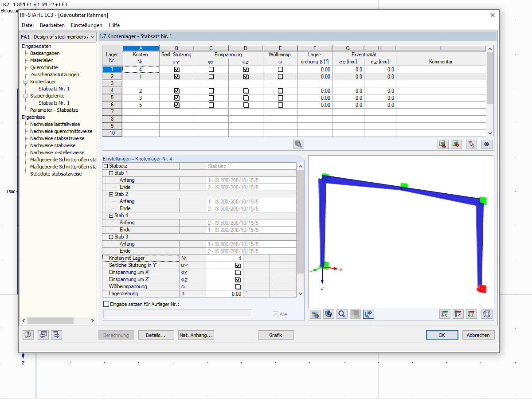Collapse the Knotenlager tree node
This screenshot has width=532, height=399.
pyautogui.click(x=25, y=82)
